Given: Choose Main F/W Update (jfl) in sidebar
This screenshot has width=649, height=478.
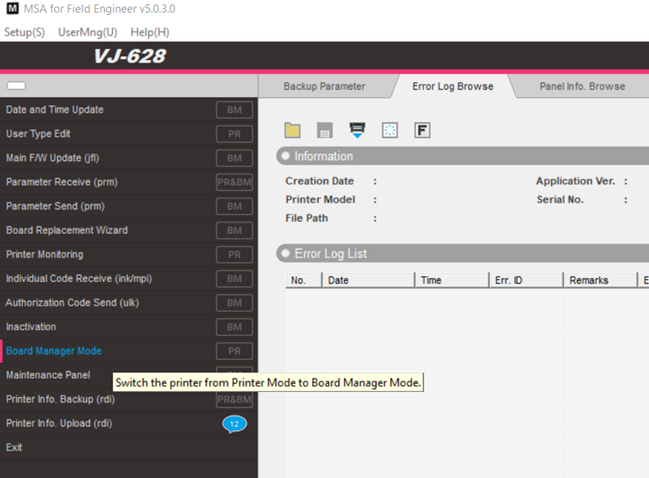Looking at the screenshot, I should coord(53,158).
